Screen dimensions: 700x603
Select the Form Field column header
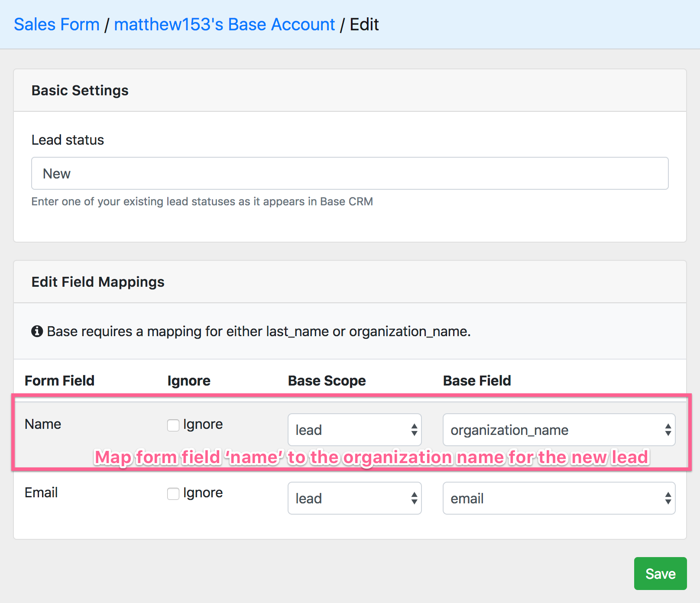[59, 380]
